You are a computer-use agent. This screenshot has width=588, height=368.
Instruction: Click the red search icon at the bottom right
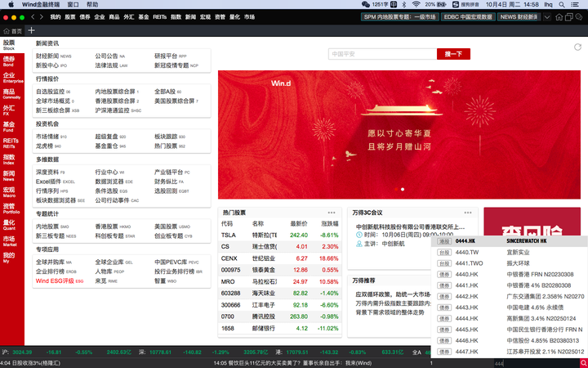pos(584,363)
